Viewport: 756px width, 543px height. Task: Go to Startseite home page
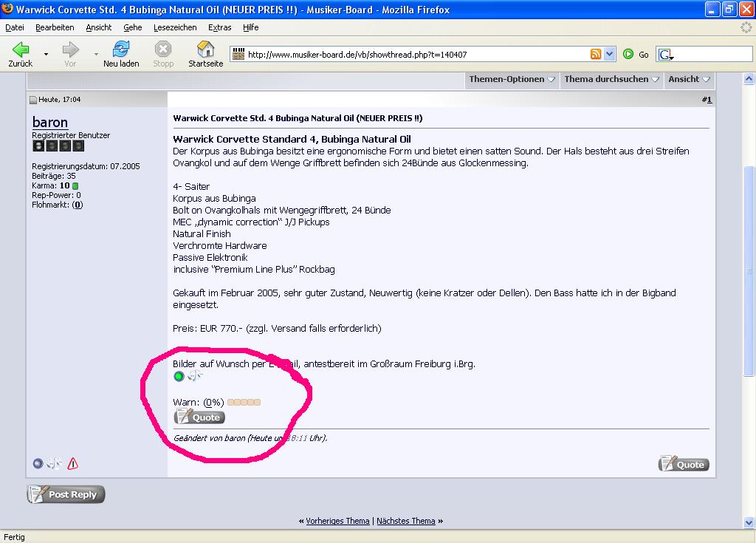206,54
